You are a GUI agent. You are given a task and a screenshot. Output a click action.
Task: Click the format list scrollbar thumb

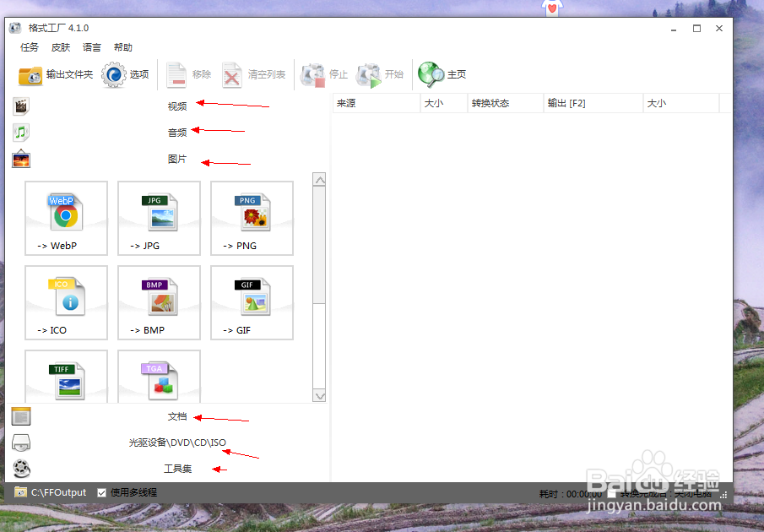(319, 245)
